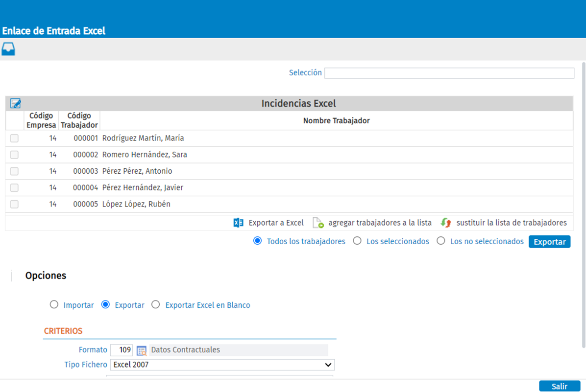The width and height of the screenshot is (586, 392).
Task: Click sustituir la lista de trabajadores
Action: pyautogui.click(x=512, y=223)
